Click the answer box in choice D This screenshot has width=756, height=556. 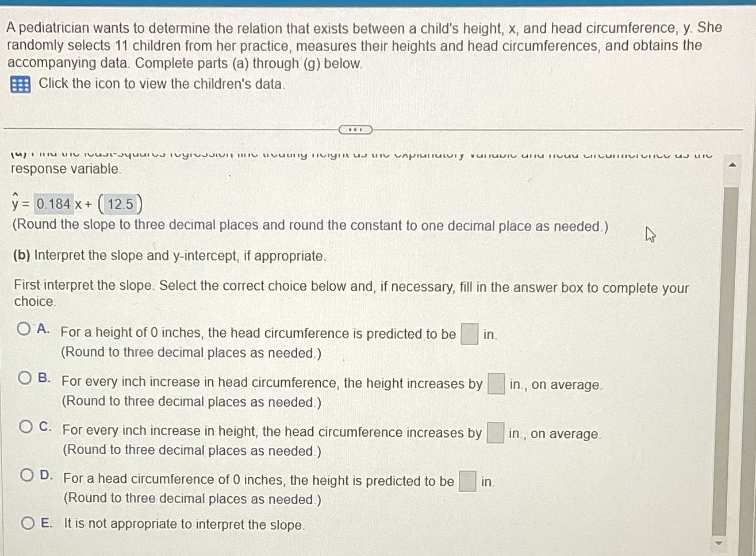(x=467, y=480)
